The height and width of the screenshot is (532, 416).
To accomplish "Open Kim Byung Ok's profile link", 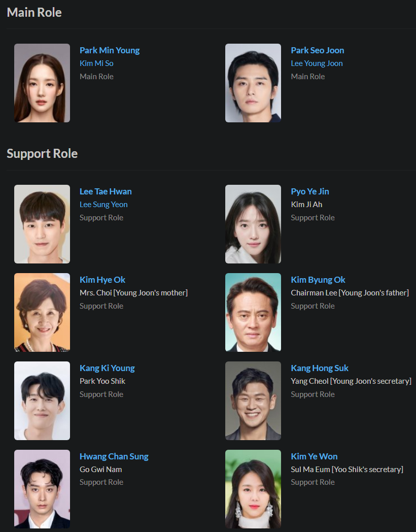I will pyautogui.click(x=318, y=280).
